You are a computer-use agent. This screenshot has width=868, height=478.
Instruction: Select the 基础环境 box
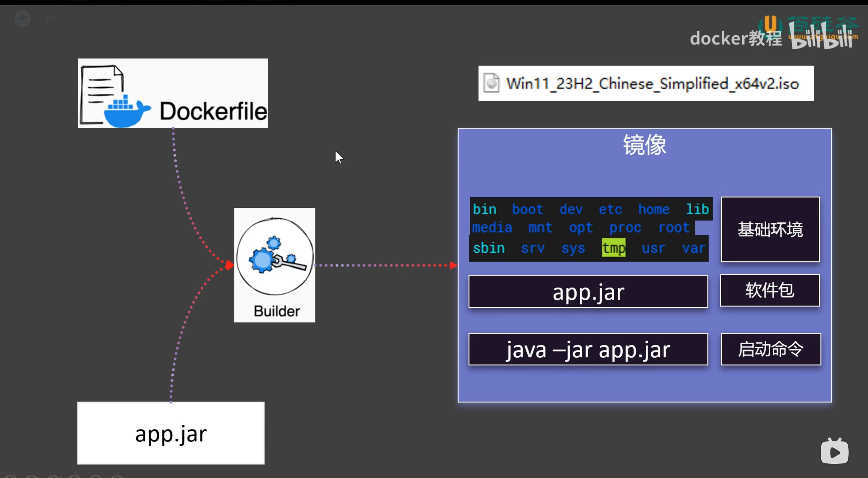(770, 229)
